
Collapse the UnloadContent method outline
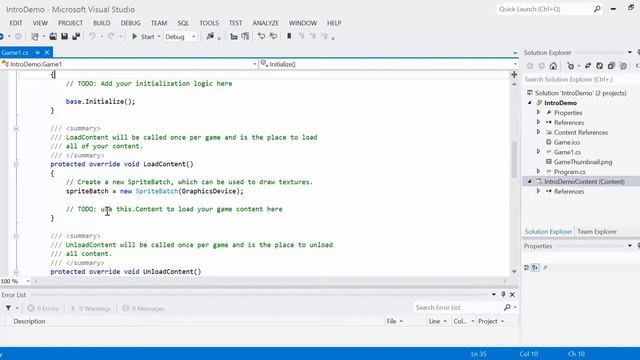coord(16,272)
